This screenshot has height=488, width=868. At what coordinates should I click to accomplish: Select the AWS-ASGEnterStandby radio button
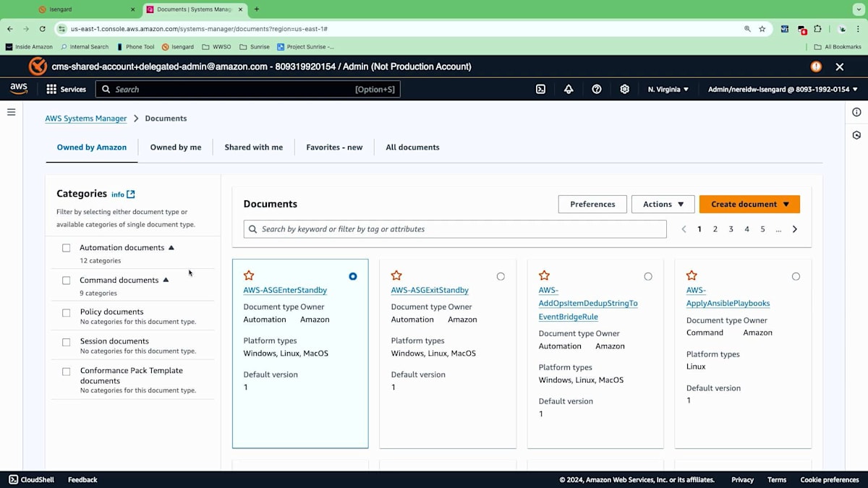click(x=353, y=276)
